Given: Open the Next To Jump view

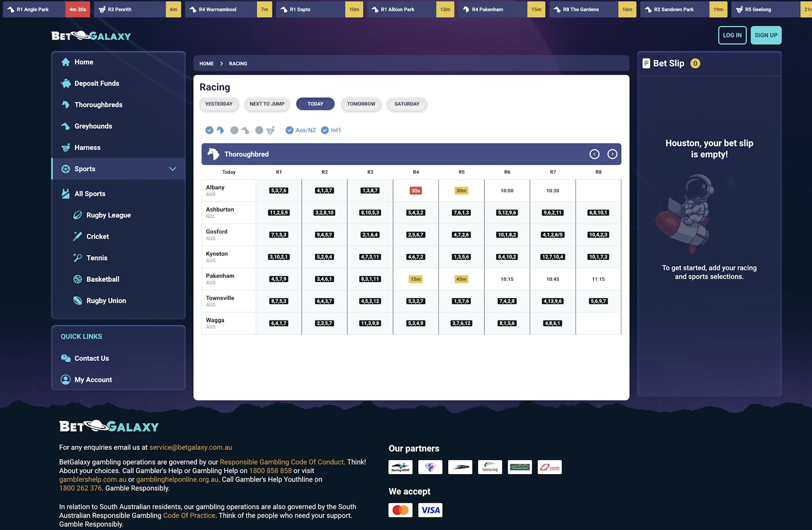Looking at the screenshot, I should click(x=266, y=104).
